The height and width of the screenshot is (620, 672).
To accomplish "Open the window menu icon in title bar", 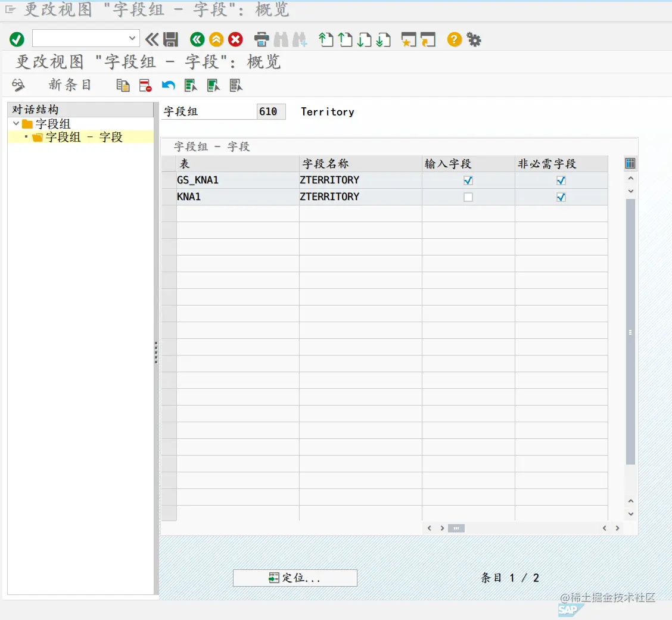I will point(10,9).
